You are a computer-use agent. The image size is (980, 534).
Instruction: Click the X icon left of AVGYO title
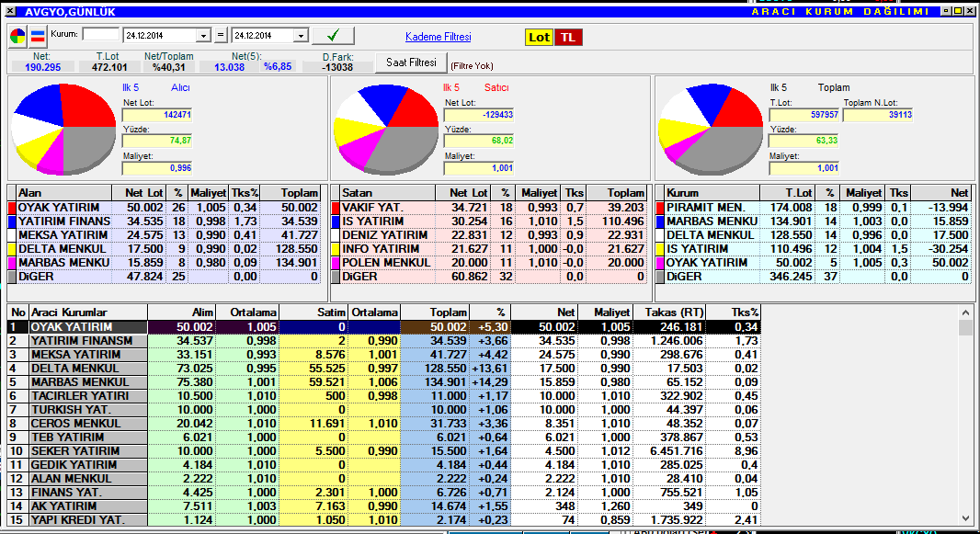pyautogui.click(x=8, y=11)
